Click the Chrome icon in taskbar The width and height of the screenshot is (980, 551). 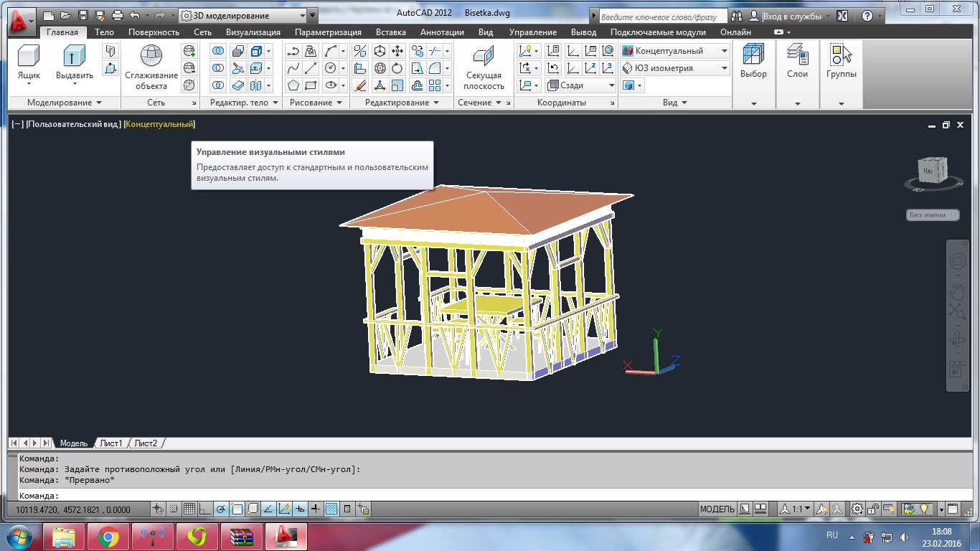(x=108, y=536)
